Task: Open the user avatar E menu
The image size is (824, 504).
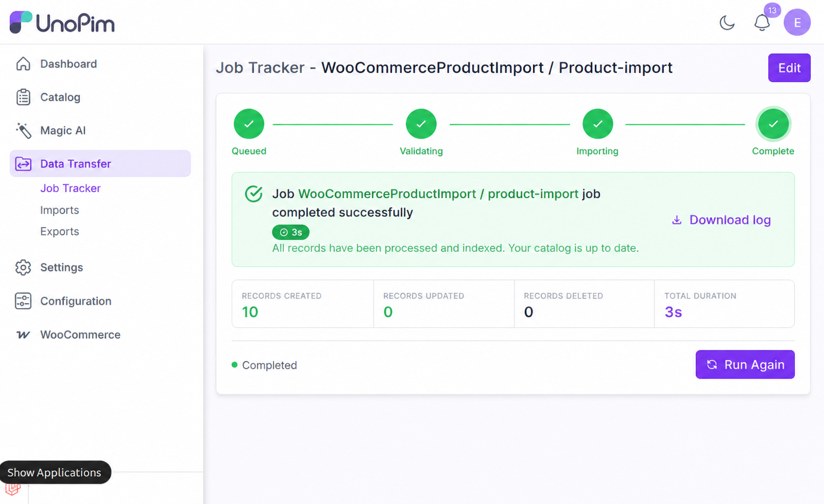Action: point(797,23)
